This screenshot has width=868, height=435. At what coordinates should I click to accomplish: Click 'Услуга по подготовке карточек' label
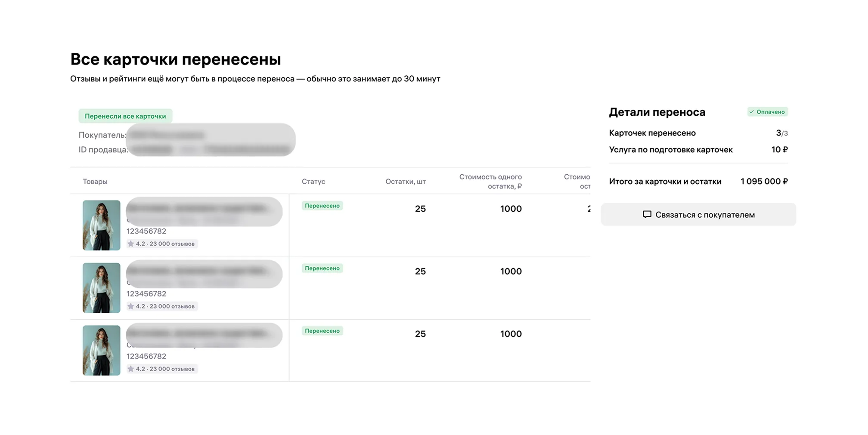tap(671, 150)
